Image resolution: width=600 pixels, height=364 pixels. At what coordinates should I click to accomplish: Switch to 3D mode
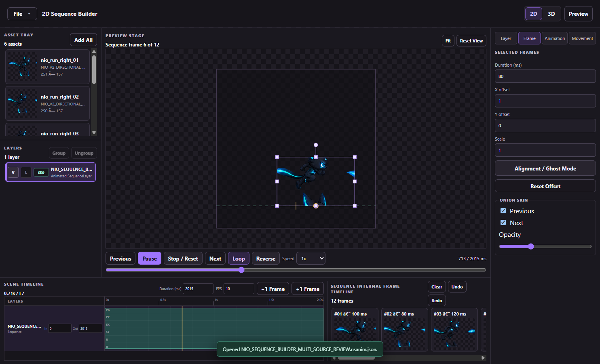551,14
